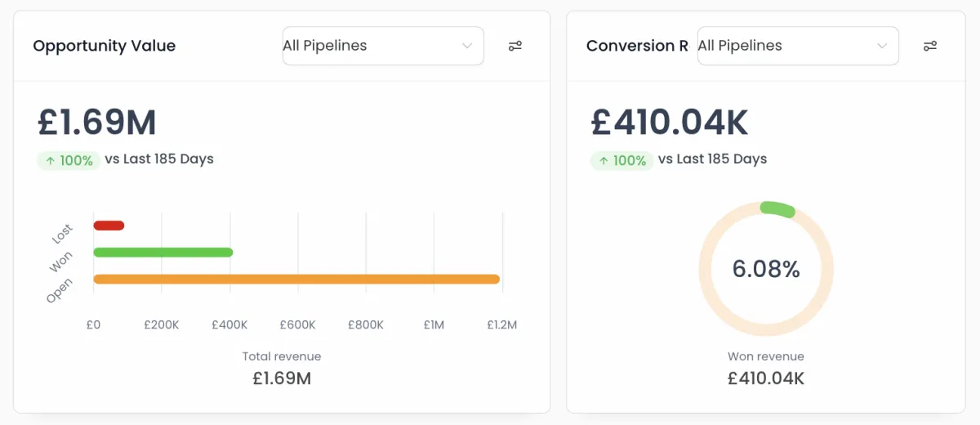Screen dimensions: 980x425
Task: Open Conversion Rate filter settings icon
Action: 930,46
